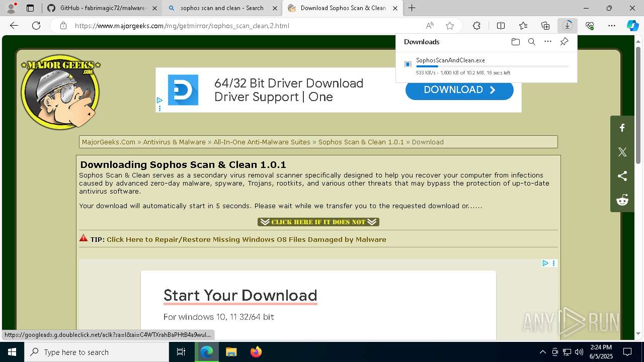This screenshot has width=644, height=362.
Task: Open ad options dots on lower ad
Action: point(554,263)
